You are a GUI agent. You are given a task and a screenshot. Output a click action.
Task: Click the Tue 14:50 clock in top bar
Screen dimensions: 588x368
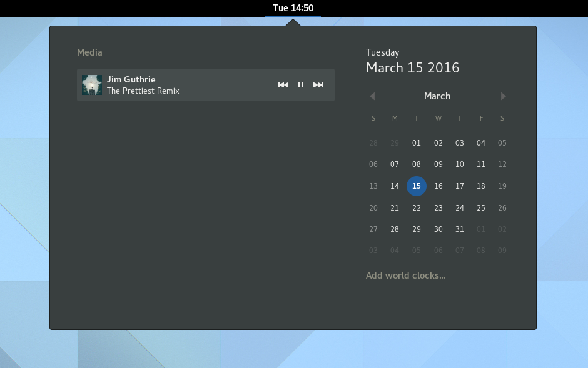(x=293, y=8)
